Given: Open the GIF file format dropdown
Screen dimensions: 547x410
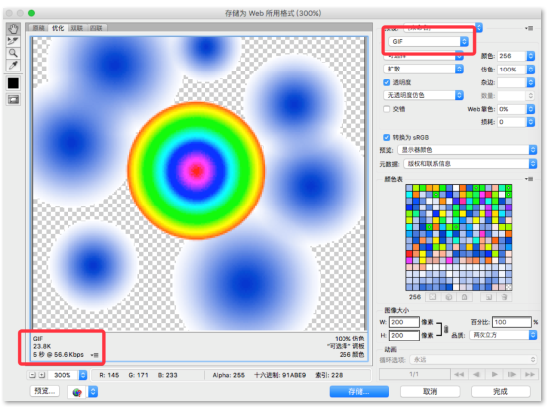Looking at the screenshot, I should [429, 42].
